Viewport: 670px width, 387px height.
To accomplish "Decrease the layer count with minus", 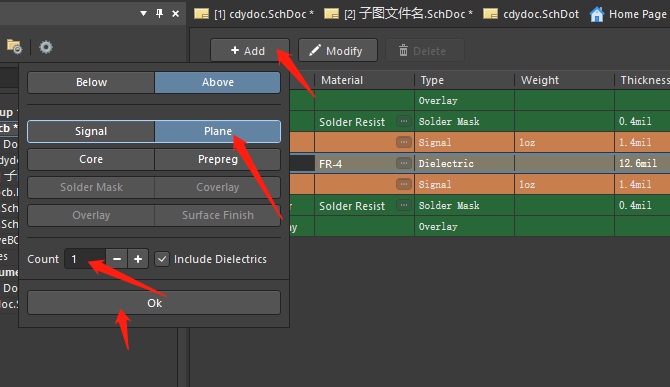I will tap(117, 259).
